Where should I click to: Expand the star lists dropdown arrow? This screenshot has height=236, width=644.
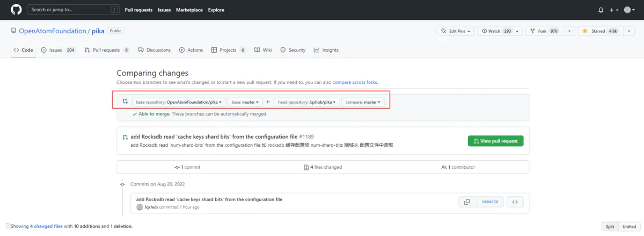coord(628,31)
